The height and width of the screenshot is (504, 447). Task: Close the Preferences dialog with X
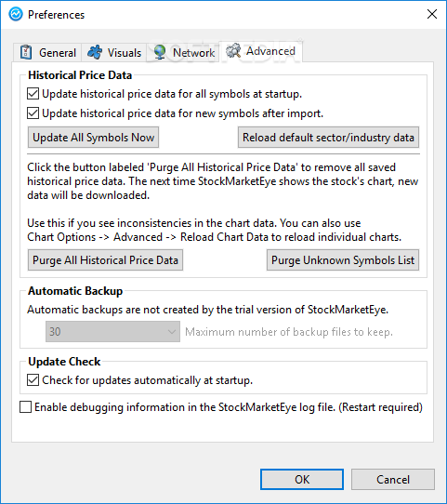click(x=432, y=14)
